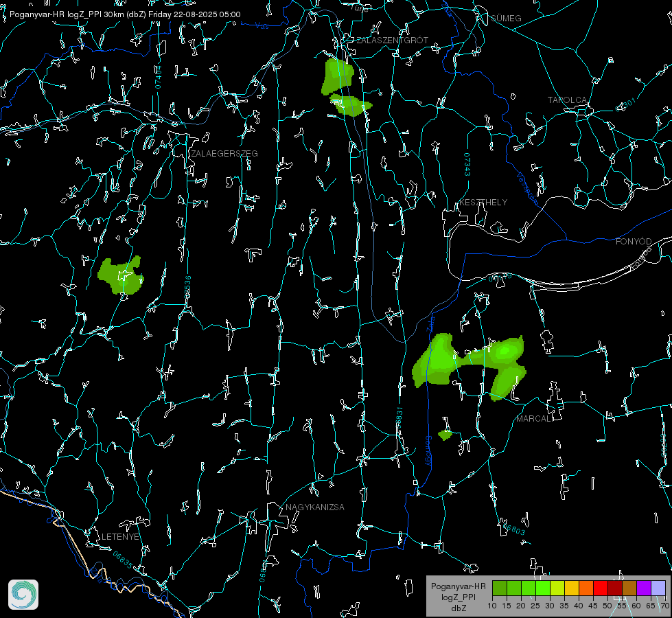Image resolution: width=672 pixels, height=618 pixels.
Task: Select the yellow 35–40 dBZ legend swatch
Action: click(x=572, y=588)
